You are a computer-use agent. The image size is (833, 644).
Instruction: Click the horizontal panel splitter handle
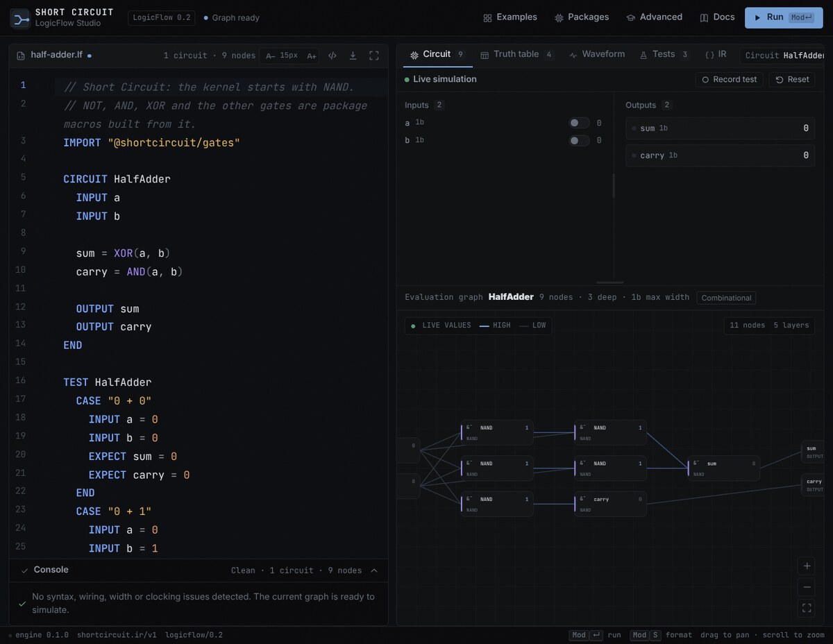pyautogui.click(x=610, y=282)
